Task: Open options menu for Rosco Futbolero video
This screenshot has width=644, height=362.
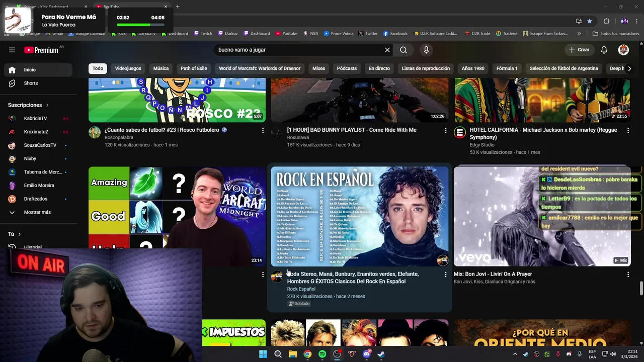Action: [x=263, y=130]
